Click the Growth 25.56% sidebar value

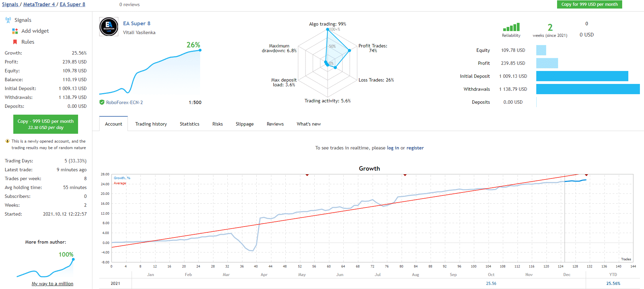[79, 53]
